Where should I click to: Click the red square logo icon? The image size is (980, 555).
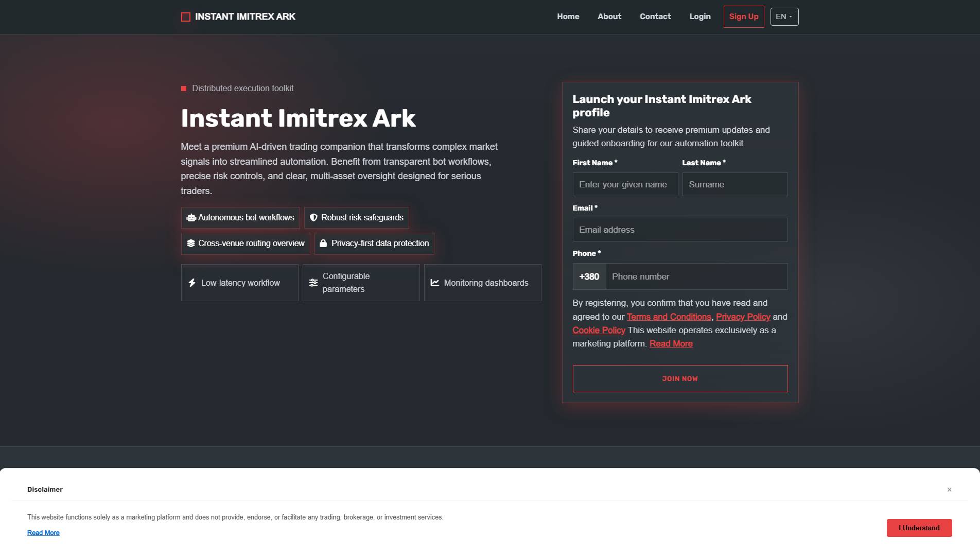(186, 17)
